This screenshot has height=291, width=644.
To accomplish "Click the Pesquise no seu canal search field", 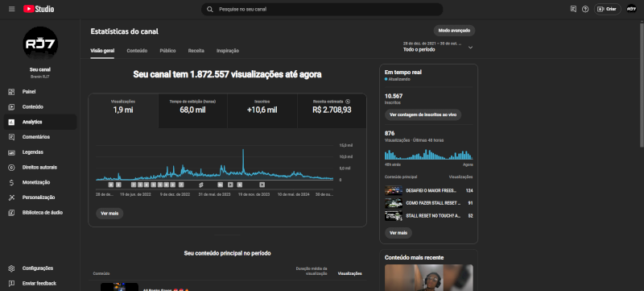I will (x=322, y=9).
